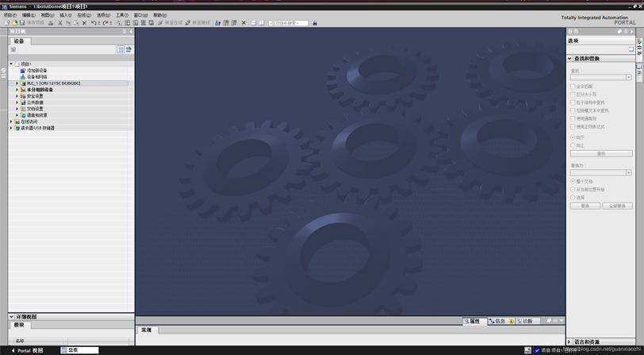The height and width of the screenshot is (355, 644).
Task: Expand the PLC_1 tree node
Action: 17,83
